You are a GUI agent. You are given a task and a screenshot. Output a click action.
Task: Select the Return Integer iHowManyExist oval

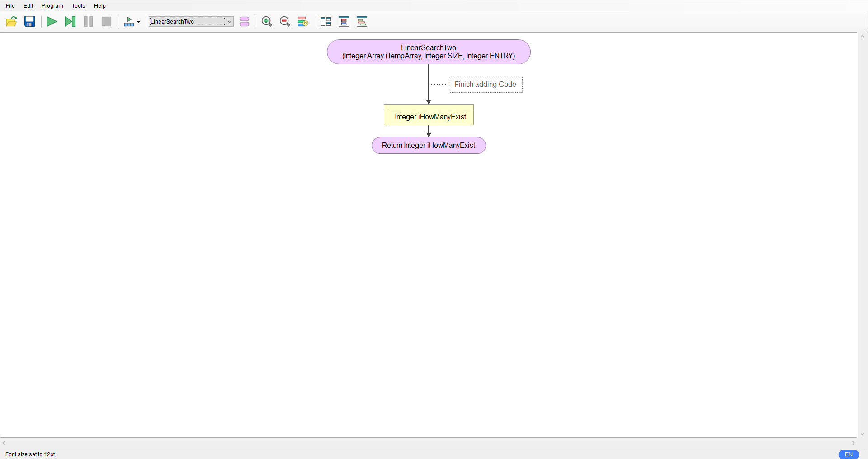(429, 145)
